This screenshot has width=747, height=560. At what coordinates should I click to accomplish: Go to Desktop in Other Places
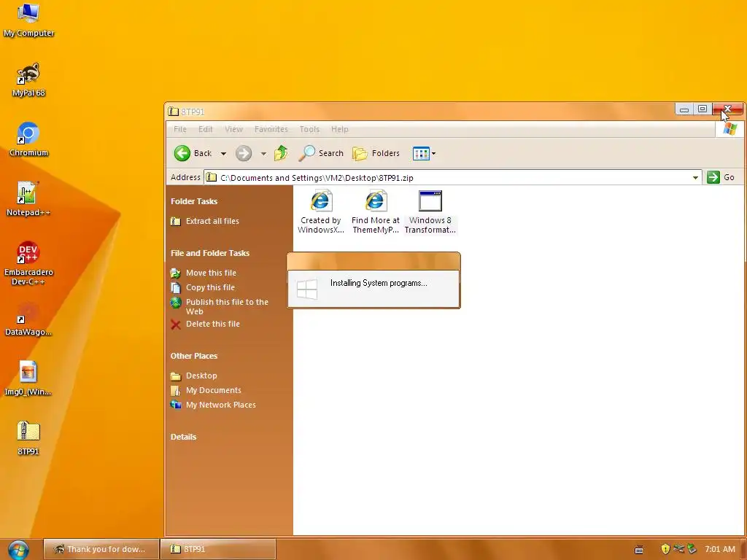pos(201,376)
